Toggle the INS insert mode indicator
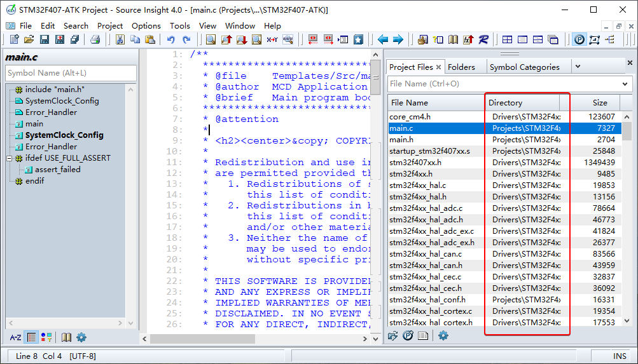Viewport: 638px width, 364px height. point(620,356)
